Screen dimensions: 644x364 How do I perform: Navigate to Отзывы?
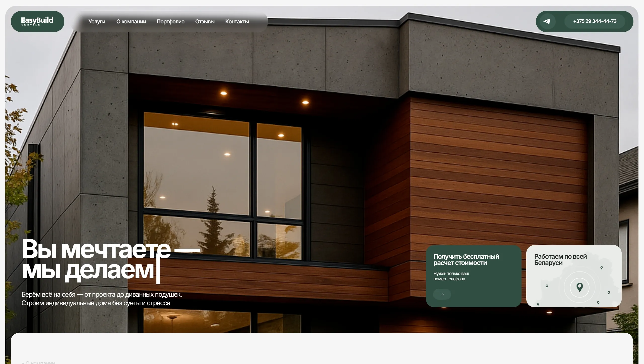coord(205,22)
